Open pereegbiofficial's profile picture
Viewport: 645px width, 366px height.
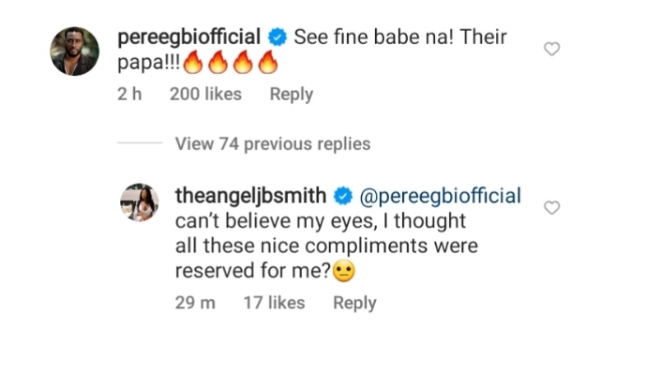pyautogui.click(x=74, y=51)
